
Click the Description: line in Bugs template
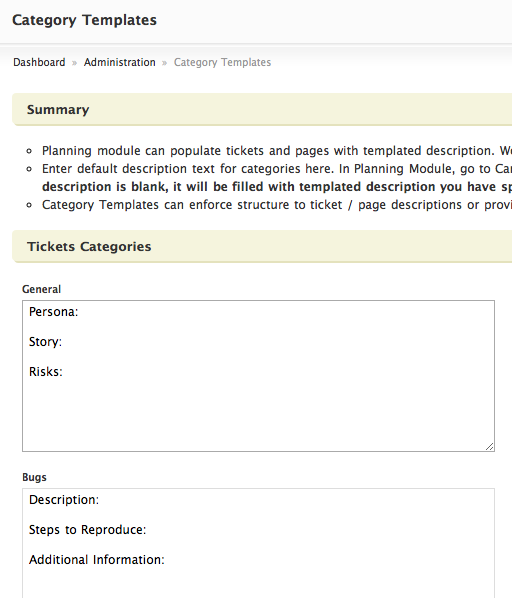[64, 500]
